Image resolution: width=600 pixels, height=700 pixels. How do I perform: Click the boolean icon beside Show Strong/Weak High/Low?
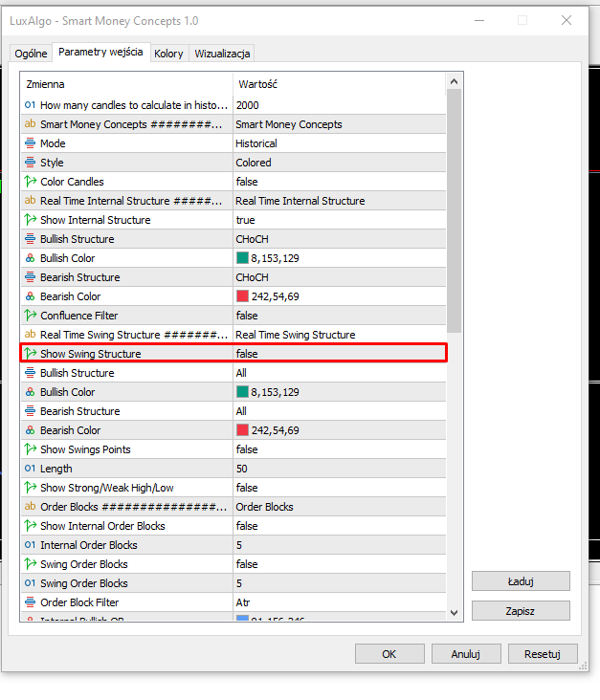pyautogui.click(x=30, y=488)
